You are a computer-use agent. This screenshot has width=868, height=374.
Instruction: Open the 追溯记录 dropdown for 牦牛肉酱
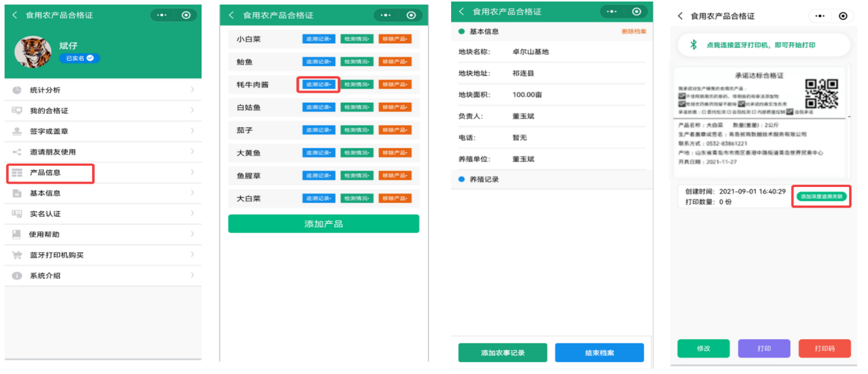click(x=318, y=84)
